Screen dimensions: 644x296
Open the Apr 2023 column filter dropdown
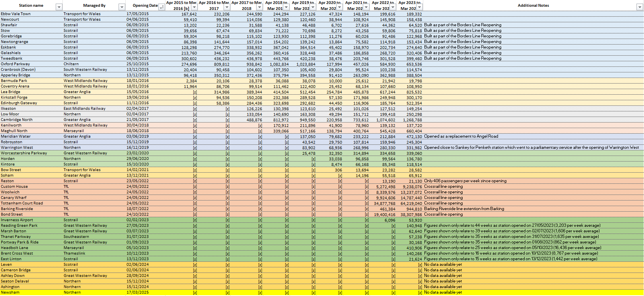coord(419,7)
